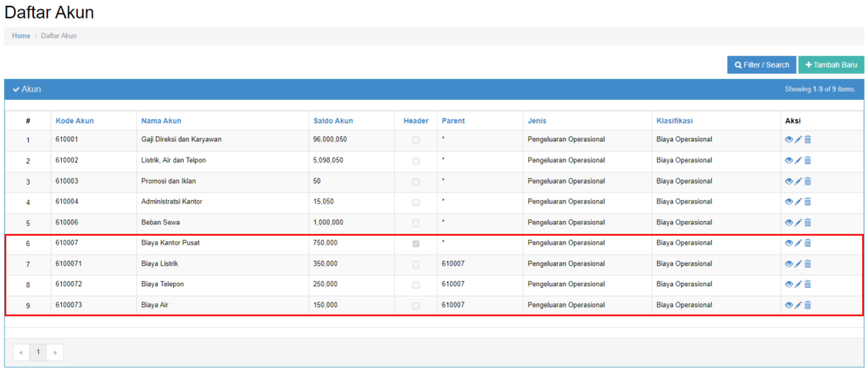Viewport: 868px width, 371px height.
Task: Edit the Biaya Telepon account
Action: click(798, 285)
